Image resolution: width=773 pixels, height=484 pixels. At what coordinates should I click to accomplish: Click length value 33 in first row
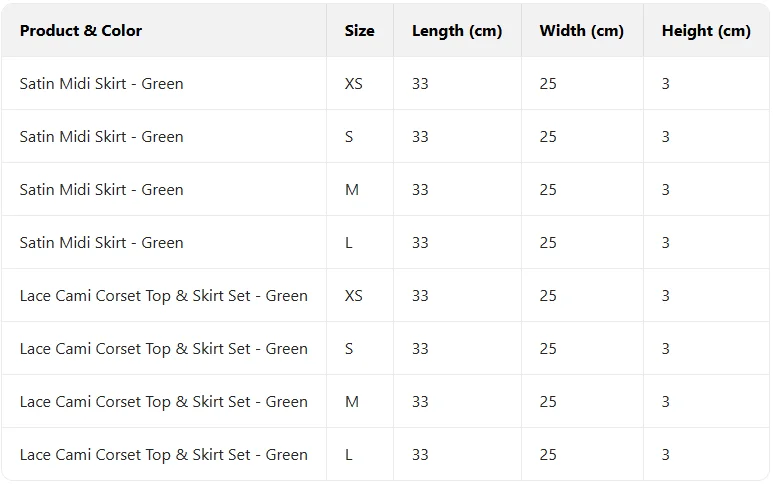[x=421, y=84]
